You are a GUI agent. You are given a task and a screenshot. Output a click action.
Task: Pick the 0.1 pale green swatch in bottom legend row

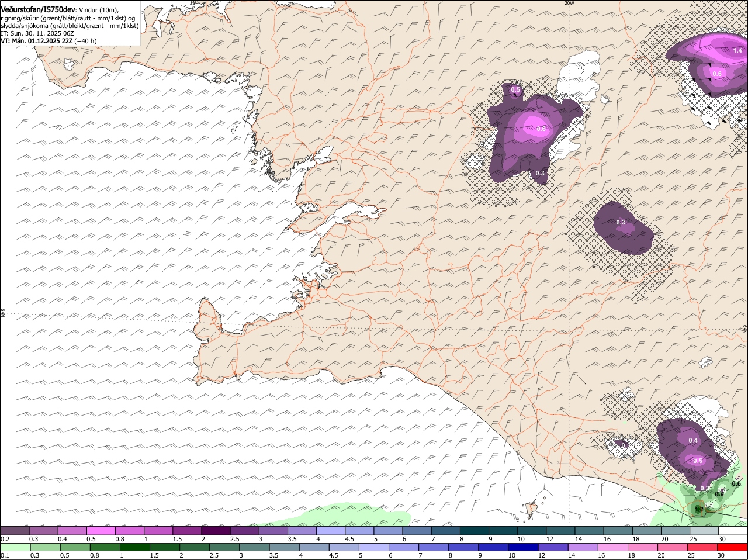[15, 548]
